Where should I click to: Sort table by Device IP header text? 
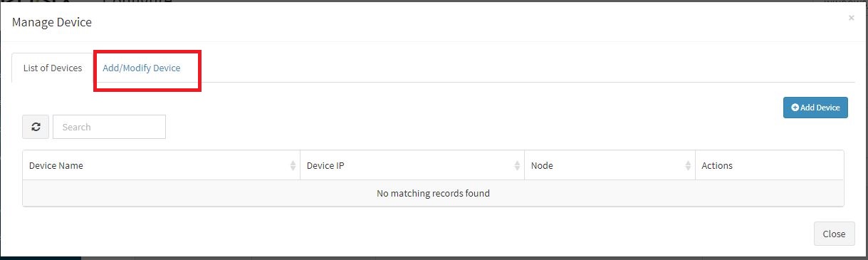(x=325, y=165)
